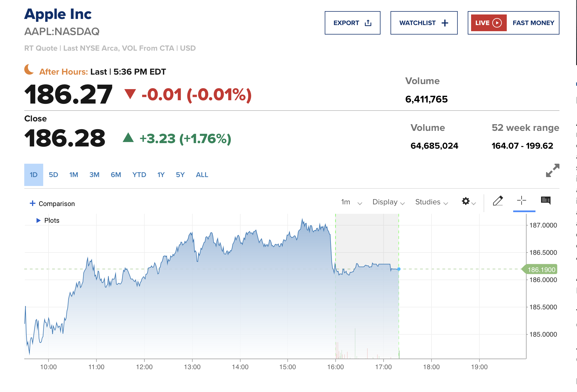Image resolution: width=577 pixels, height=392 pixels.
Task: Play the live Fast Money stream
Action: coord(497,23)
